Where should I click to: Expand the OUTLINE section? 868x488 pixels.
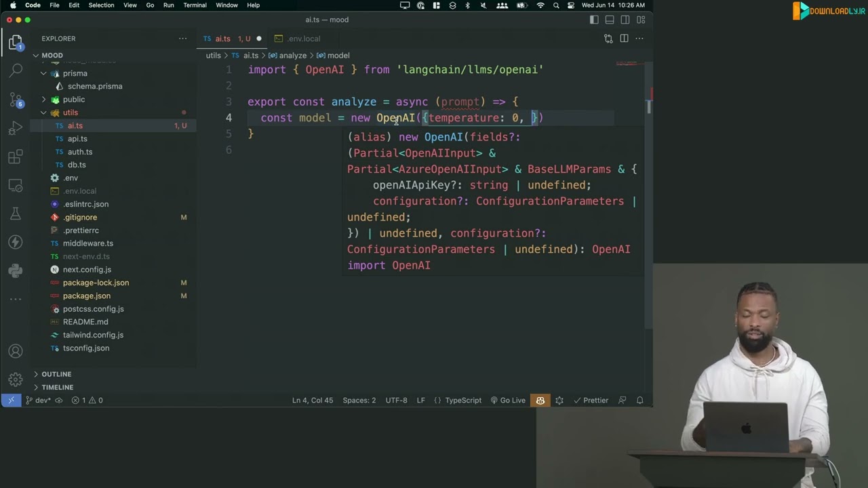pyautogui.click(x=56, y=374)
